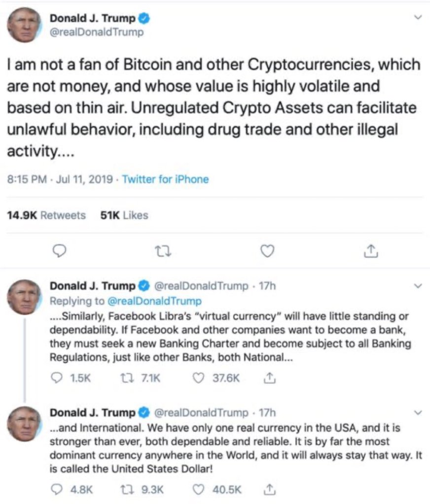Share the United States Dollar tweet
This screenshot has width=430, height=504.
click(269, 489)
